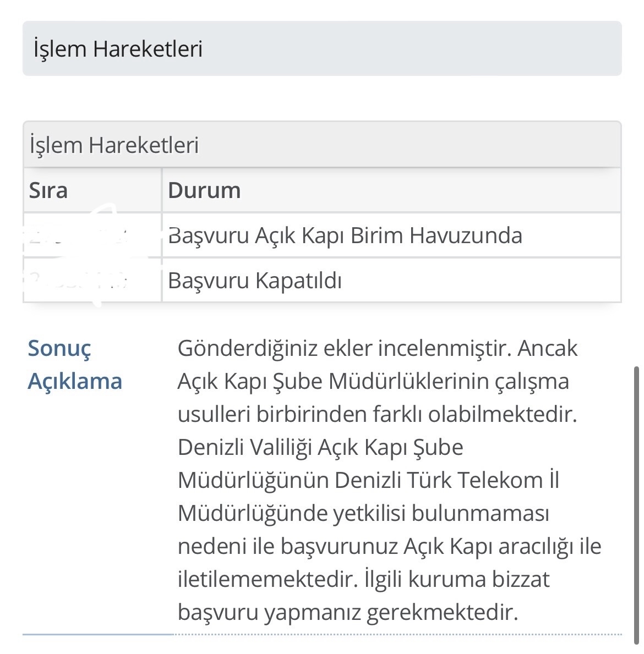Click the redacted Sıra cell in second row
The height and width of the screenshot is (654, 644).
coord(92,280)
